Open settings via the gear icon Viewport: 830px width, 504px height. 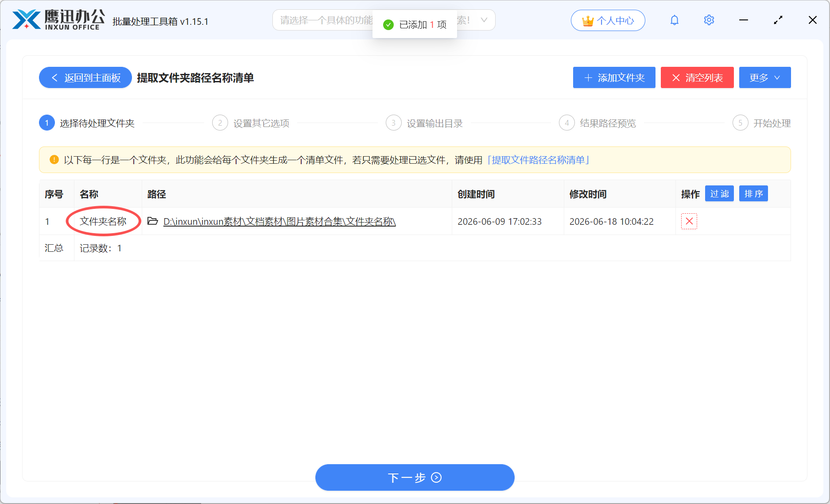709,20
